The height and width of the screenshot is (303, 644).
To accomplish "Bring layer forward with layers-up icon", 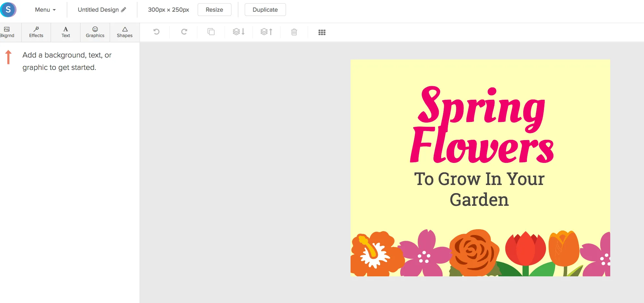I will point(266,32).
